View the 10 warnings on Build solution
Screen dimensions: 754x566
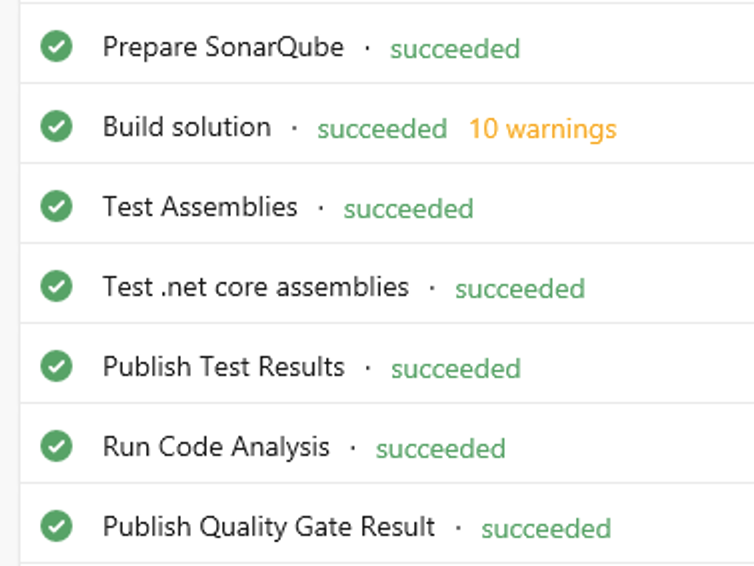[x=542, y=129]
